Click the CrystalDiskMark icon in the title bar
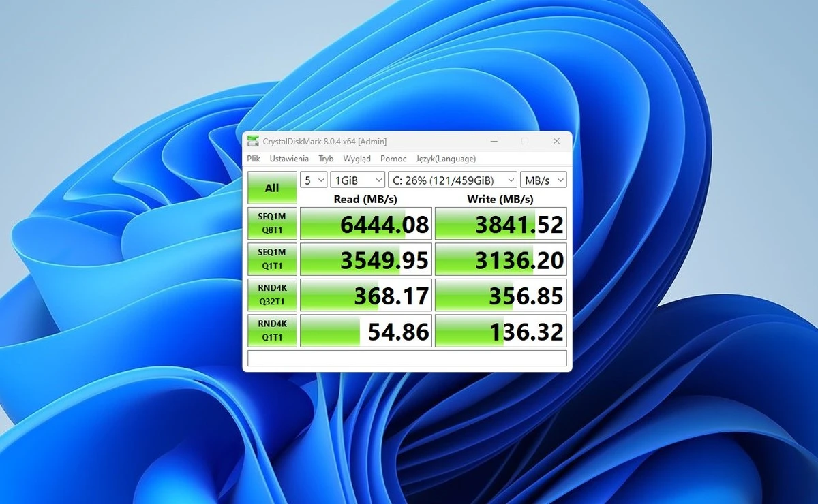The height and width of the screenshot is (504, 818). 254,140
